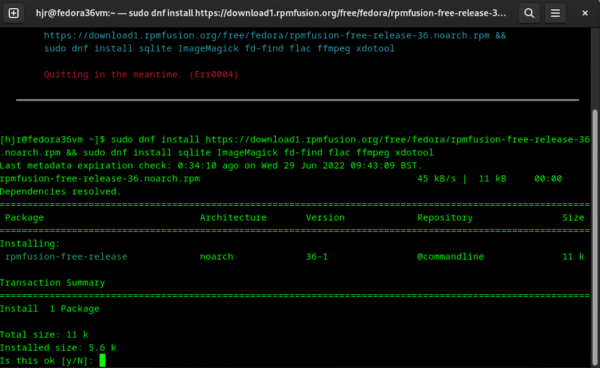600x368 pixels.
Task: Click 'Total size: 11 k' line
Action: (x=44, y=335)
